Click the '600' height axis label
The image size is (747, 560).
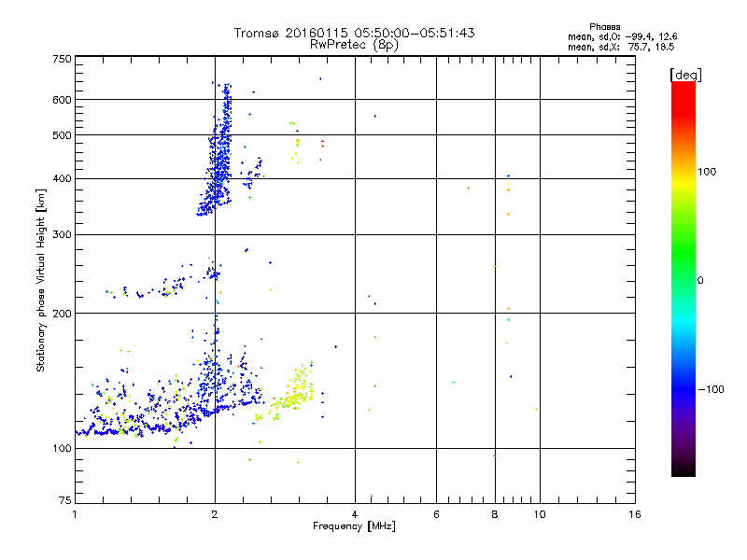[x=63, y=100]
